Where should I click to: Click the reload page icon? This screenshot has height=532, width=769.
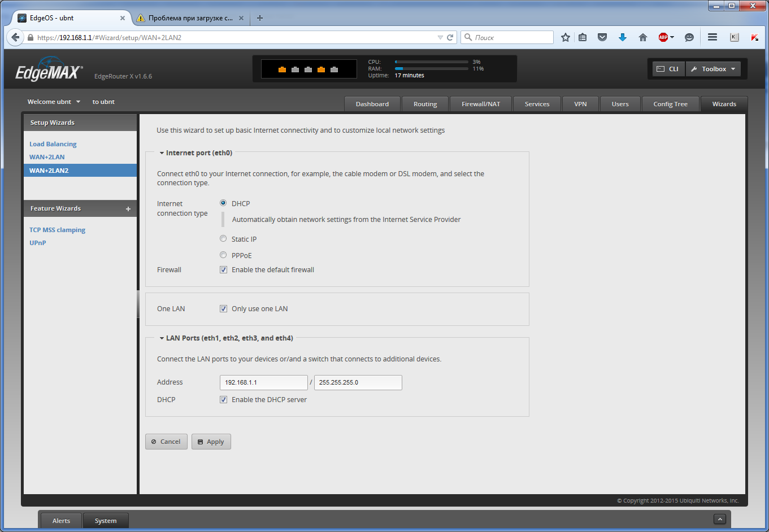[x=450, y=37]
